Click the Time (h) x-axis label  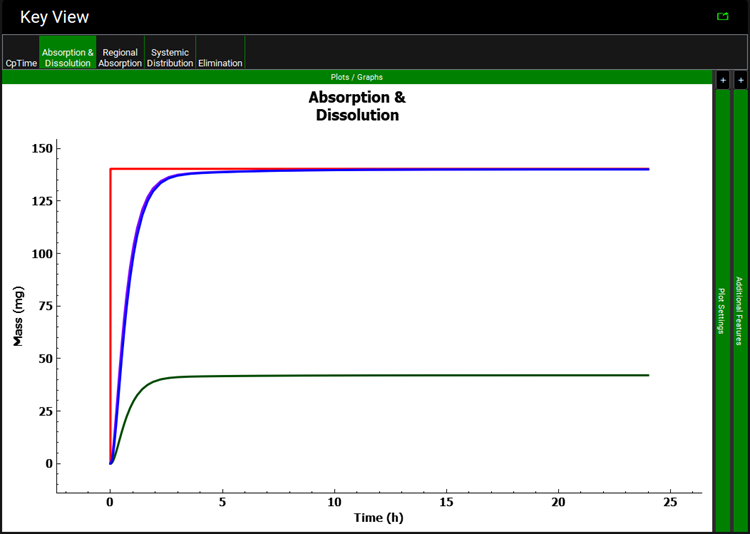380,517
